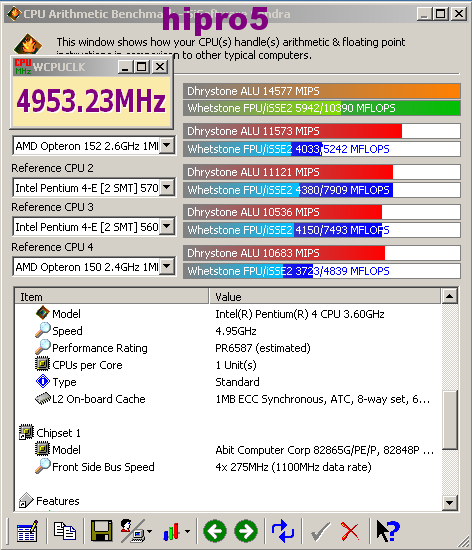Select the Type row showing Standard

[228, 382]
